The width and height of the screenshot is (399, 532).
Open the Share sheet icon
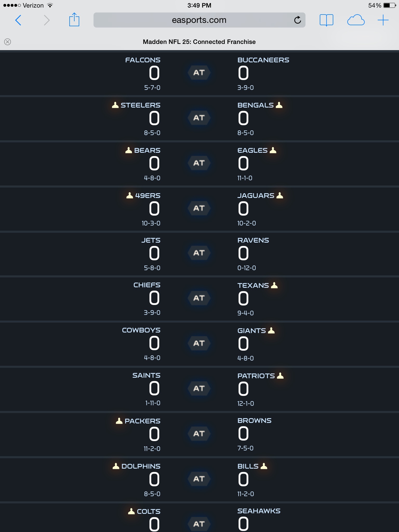[x=74, y=20]
